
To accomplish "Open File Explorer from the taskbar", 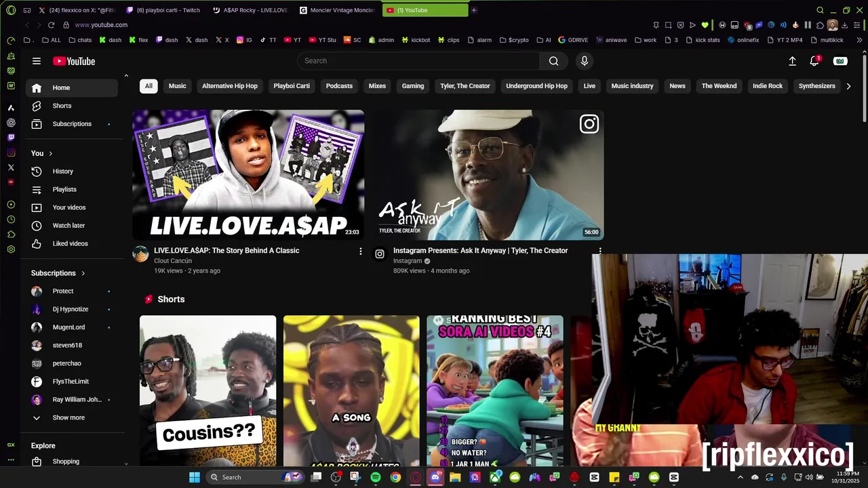I will pyautogui.click(x=455, y=477).
